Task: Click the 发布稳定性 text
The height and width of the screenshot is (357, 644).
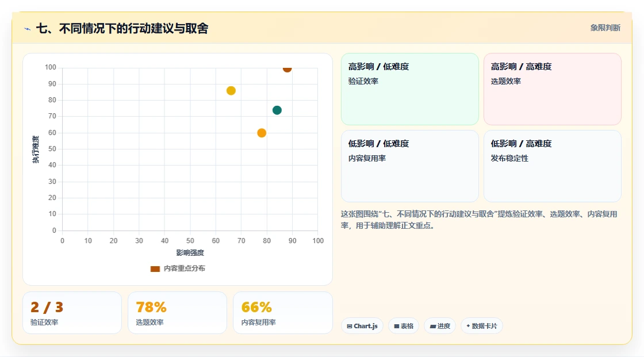Action: pyautogui.click(x=509, y=158)
